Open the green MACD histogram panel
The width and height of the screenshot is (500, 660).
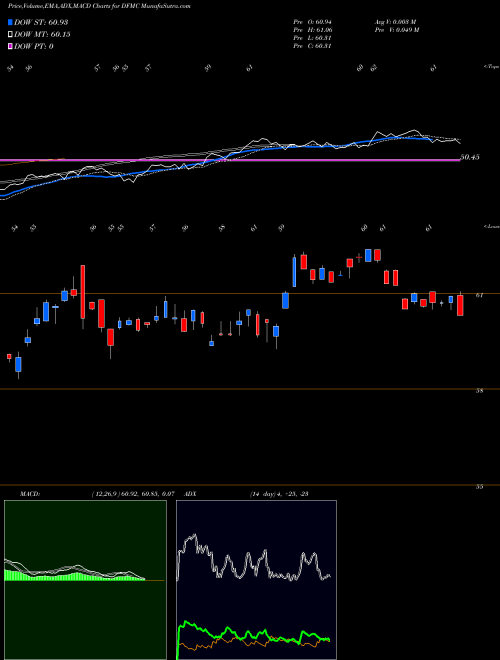point(85,580)
